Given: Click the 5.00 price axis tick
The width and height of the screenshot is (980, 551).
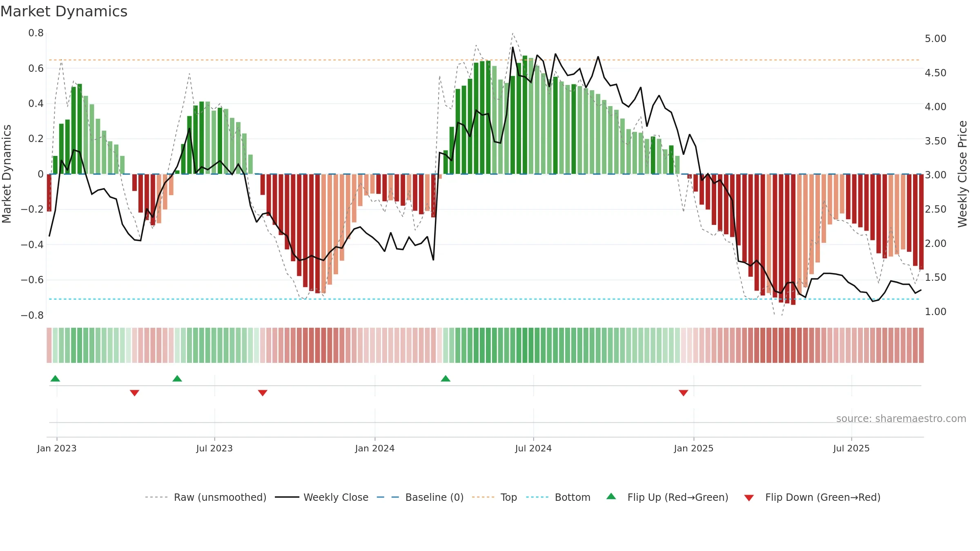Looking at the screenshot, I should pyautogui.click(x=935, y=39).
